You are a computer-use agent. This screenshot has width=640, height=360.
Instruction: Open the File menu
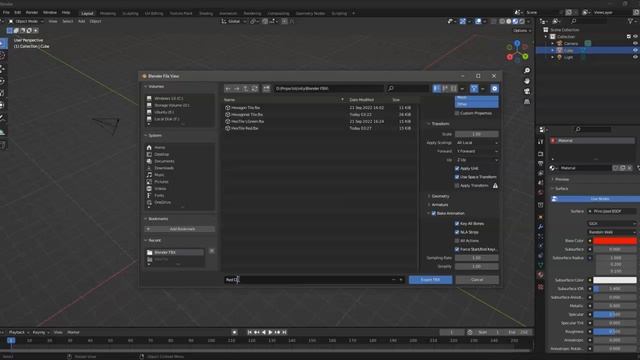(x=6, y=13)
